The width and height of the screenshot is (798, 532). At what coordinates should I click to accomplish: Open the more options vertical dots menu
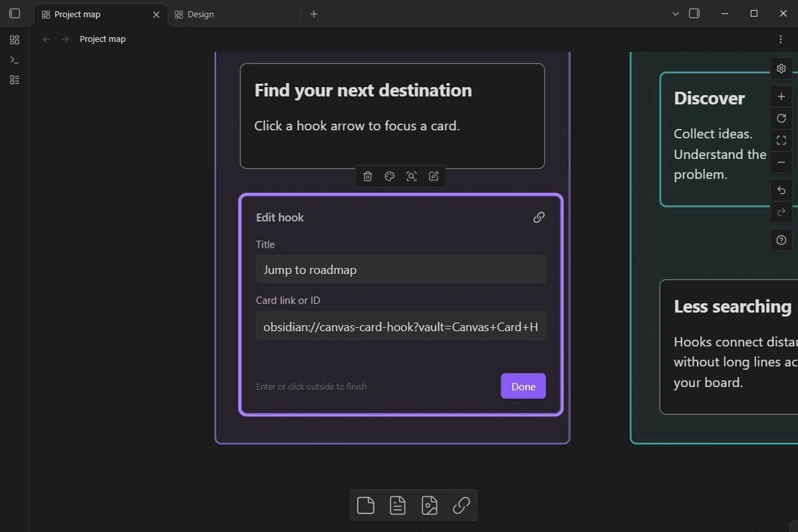click(781, 39)
